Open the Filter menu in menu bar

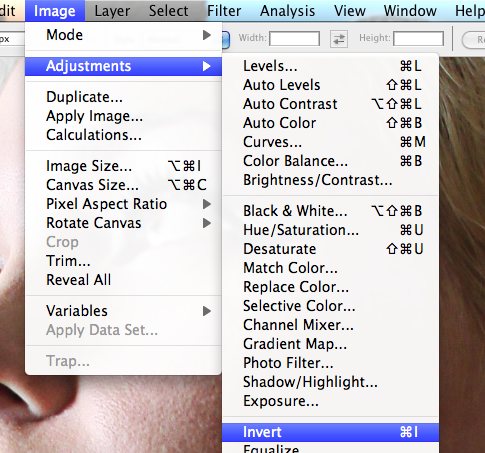[224, 11]
